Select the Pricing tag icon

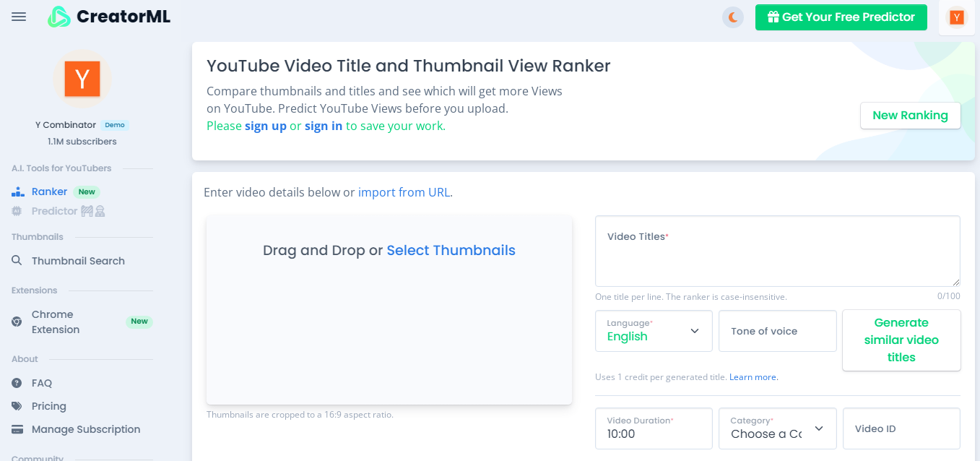17,406
